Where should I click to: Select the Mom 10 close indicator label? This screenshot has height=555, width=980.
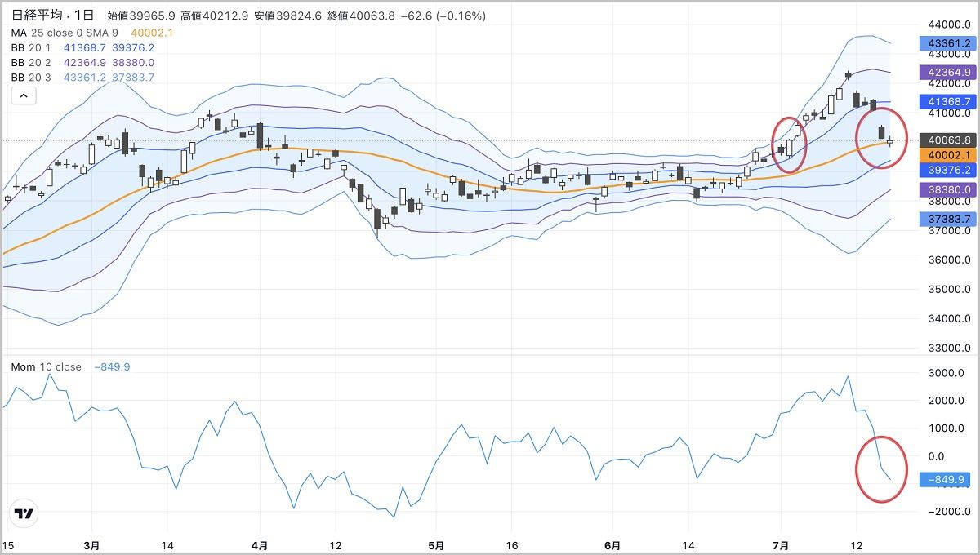tap(47, 367)
